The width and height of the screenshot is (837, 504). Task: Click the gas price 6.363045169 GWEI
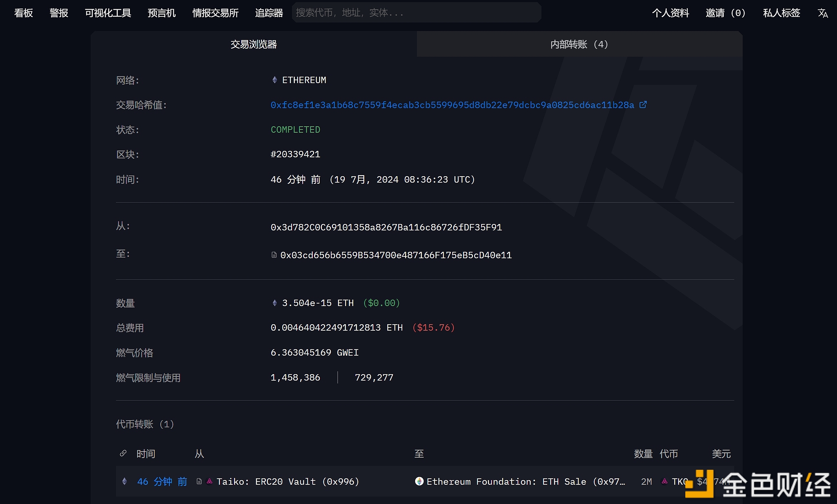(314, 352)
